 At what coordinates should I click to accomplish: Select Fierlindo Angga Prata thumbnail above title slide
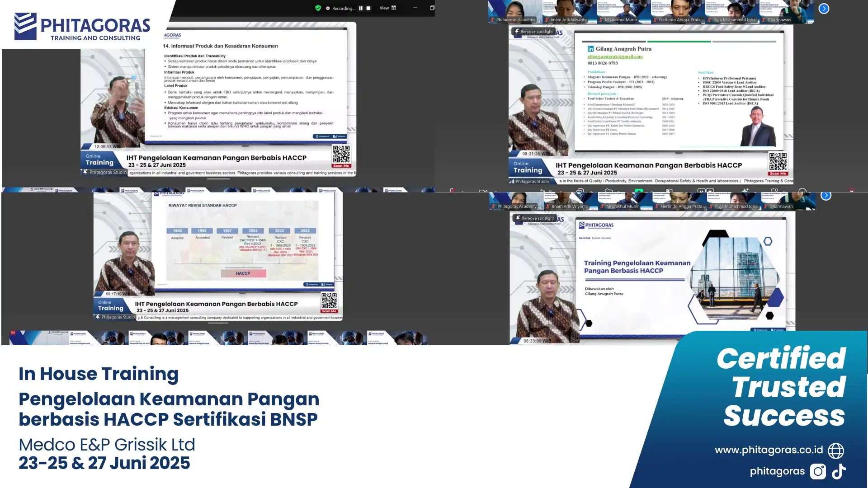click(679, 201)
